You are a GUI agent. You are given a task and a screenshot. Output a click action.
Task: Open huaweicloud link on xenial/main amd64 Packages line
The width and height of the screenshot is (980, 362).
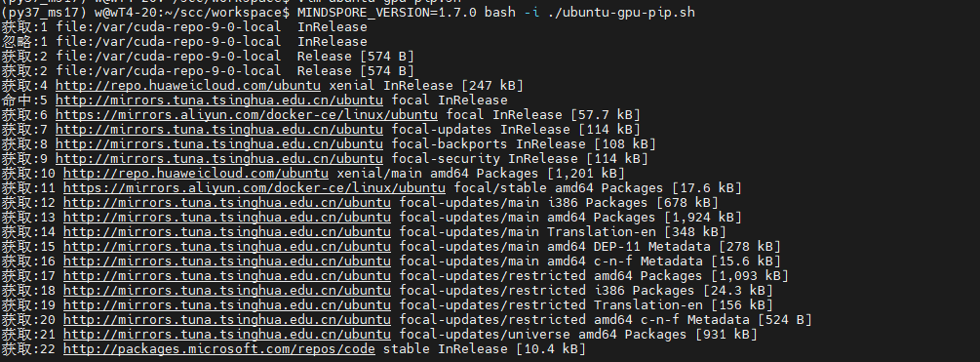196,173
